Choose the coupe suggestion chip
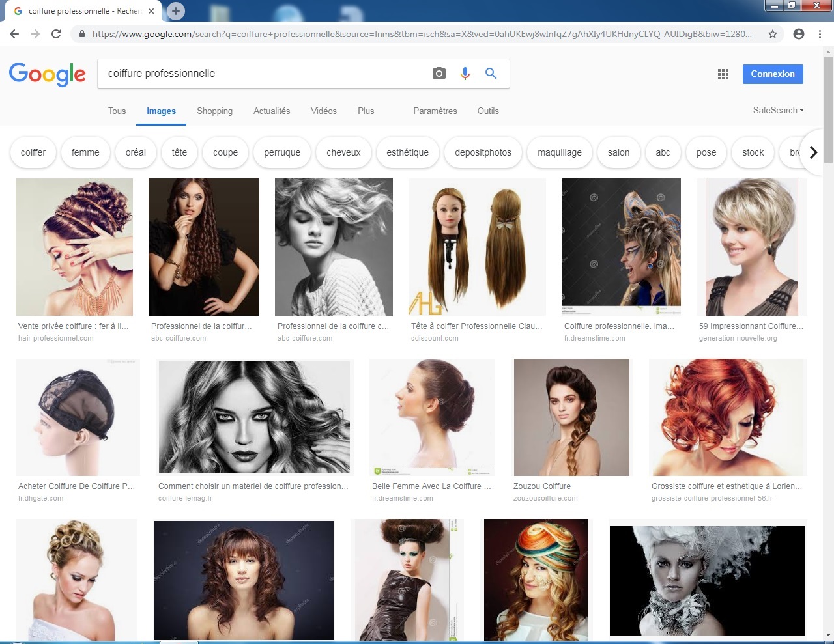The height and width of the screenshot is (644, 834). (x=225, y=152)
